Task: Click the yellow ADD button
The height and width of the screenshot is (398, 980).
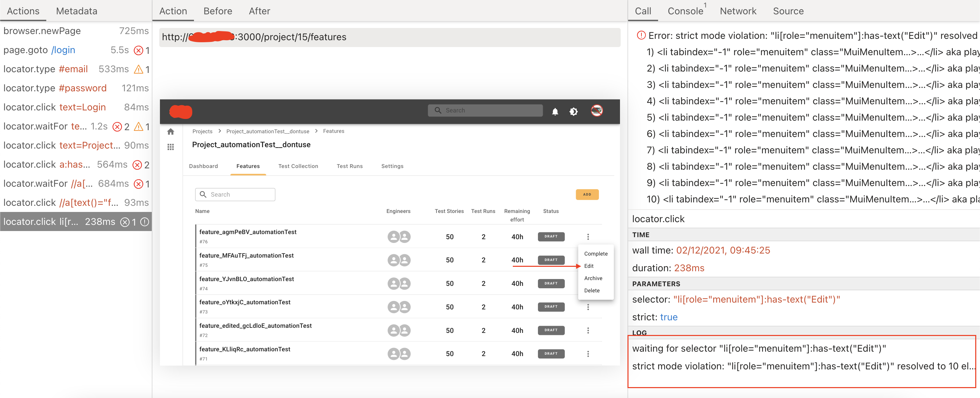Action: coord(587,194)
